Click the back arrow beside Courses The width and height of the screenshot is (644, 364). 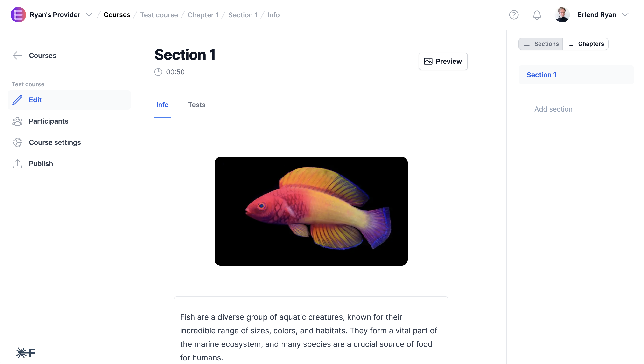[x=17, y=56]
